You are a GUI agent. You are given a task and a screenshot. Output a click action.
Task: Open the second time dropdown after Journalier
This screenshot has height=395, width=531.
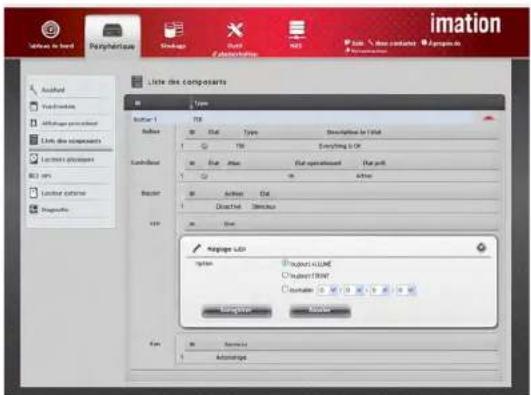(x=354, y=290)
